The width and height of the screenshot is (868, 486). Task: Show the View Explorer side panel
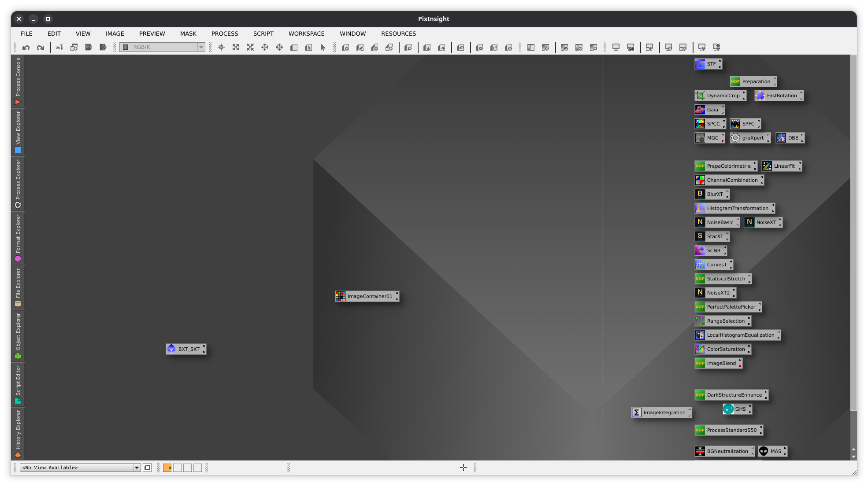(18, 132)
